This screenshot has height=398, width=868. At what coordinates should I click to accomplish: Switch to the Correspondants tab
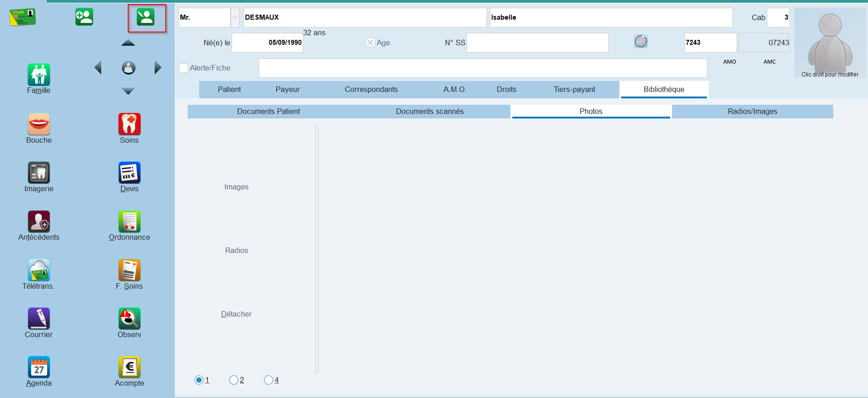[371, 90]
